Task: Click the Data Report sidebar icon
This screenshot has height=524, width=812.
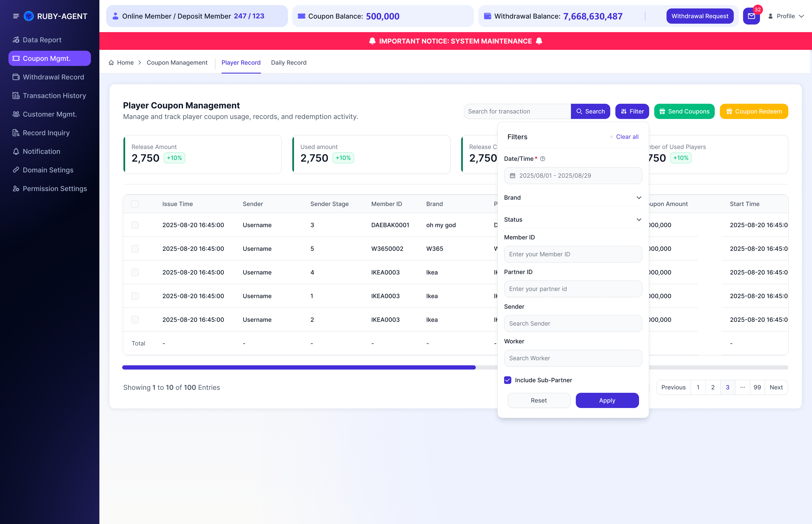Action: 16,40
